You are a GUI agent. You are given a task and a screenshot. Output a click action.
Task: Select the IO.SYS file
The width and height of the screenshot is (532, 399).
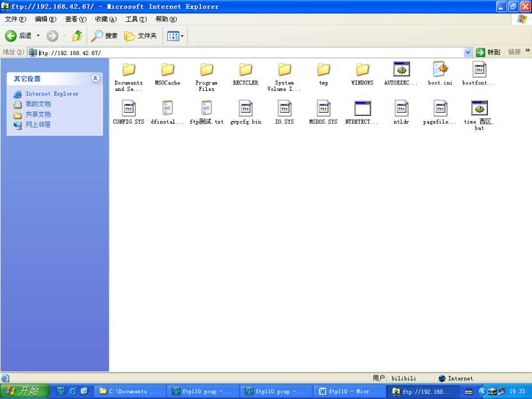[x=284, y=113]
